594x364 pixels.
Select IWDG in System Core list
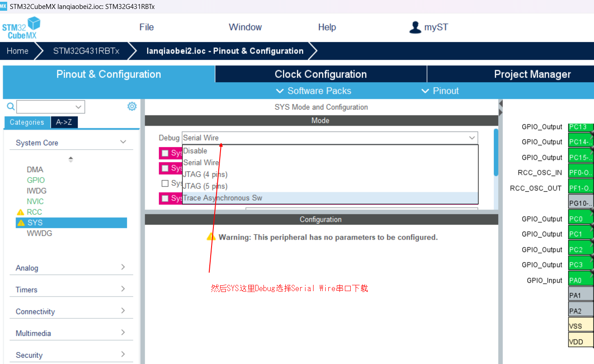click(37, 191)
